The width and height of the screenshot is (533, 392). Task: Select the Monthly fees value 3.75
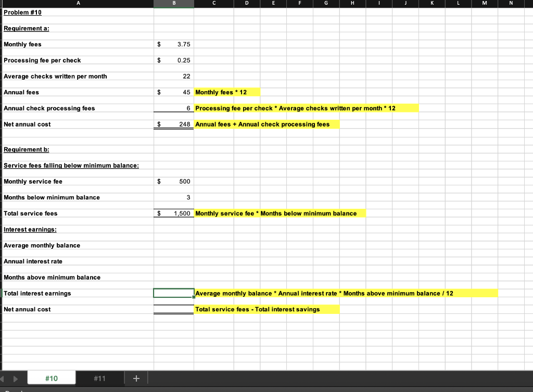[174, 44]
